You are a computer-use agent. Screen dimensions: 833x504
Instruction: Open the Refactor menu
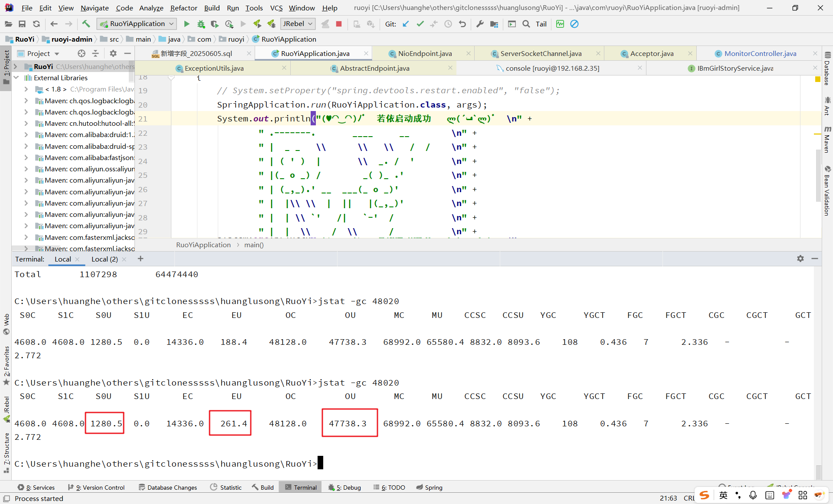[x=184, y=8]
